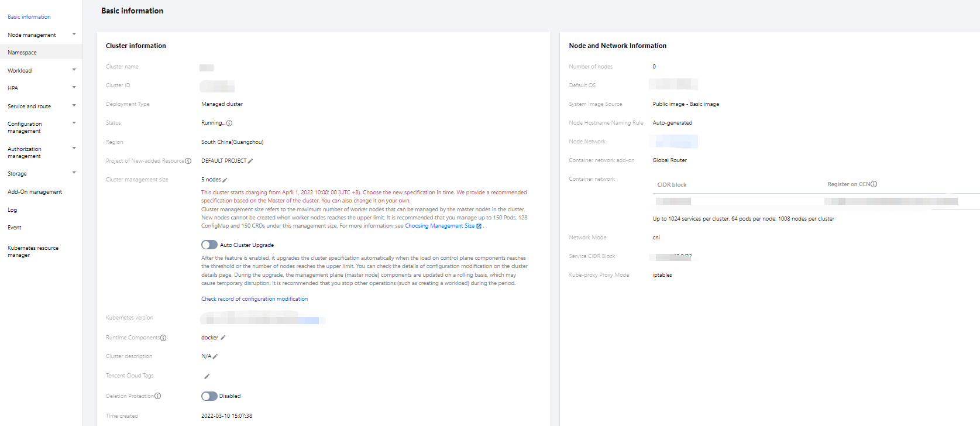Viewport: 980px width, 426px height.
Task: Show Register on CCN info icon
Action: point(874,184)
